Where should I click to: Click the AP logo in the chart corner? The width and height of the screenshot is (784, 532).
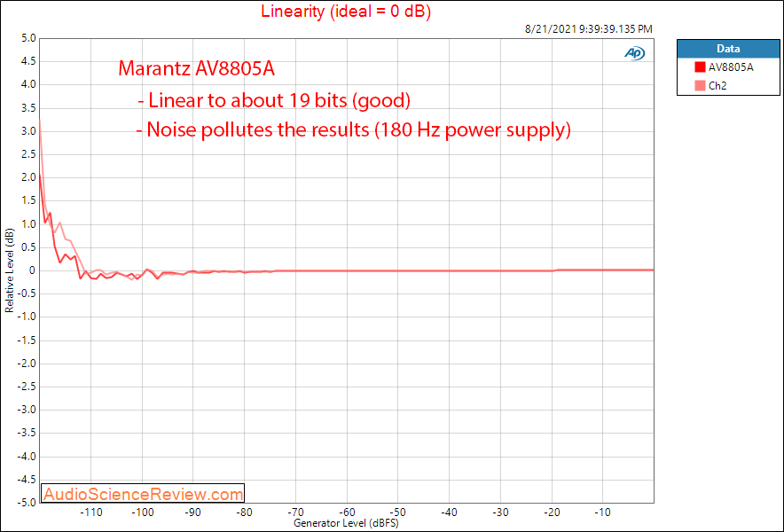coord(634,53)
